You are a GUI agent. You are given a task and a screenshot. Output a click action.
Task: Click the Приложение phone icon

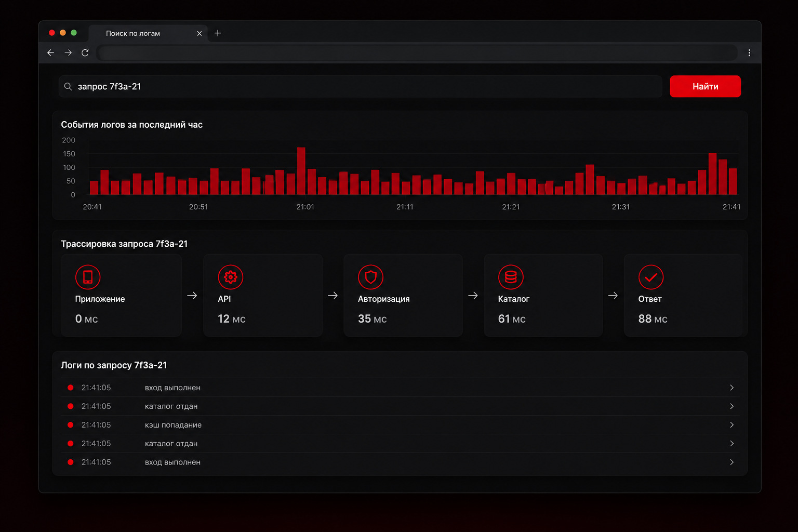[88, 277]
